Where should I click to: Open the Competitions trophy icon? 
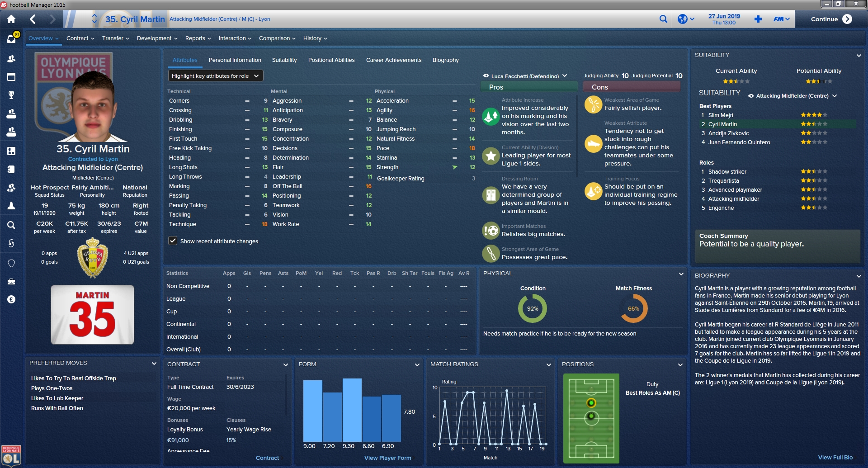(x=11, y=95)
